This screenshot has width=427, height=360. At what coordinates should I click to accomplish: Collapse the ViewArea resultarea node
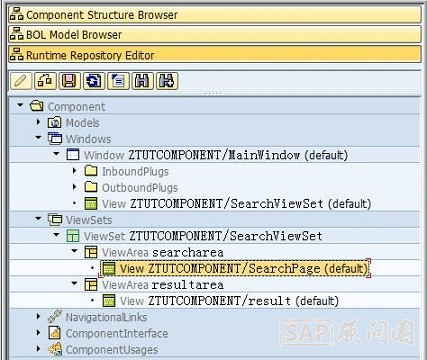[75, 284]
